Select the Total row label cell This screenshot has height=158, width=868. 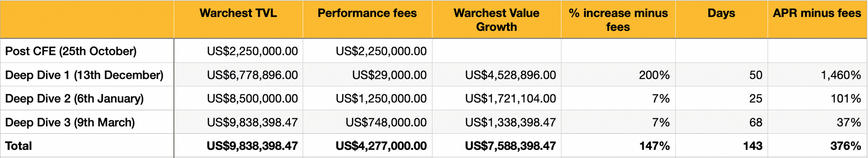click(x=87, y=146)
